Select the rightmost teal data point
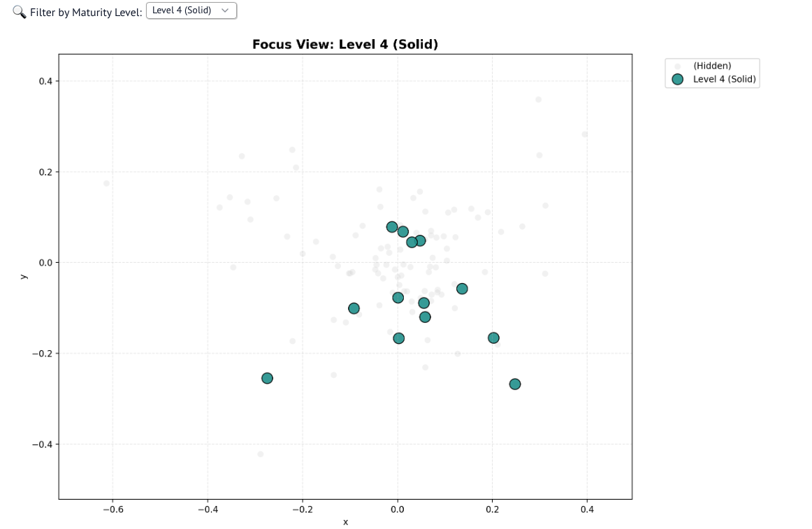 [x=515, y=384]
